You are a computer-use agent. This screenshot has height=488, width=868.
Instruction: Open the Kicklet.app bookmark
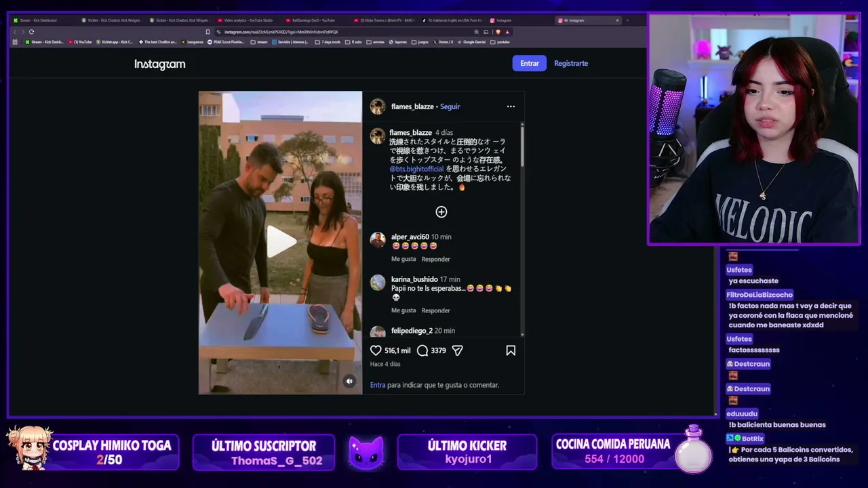115,42
